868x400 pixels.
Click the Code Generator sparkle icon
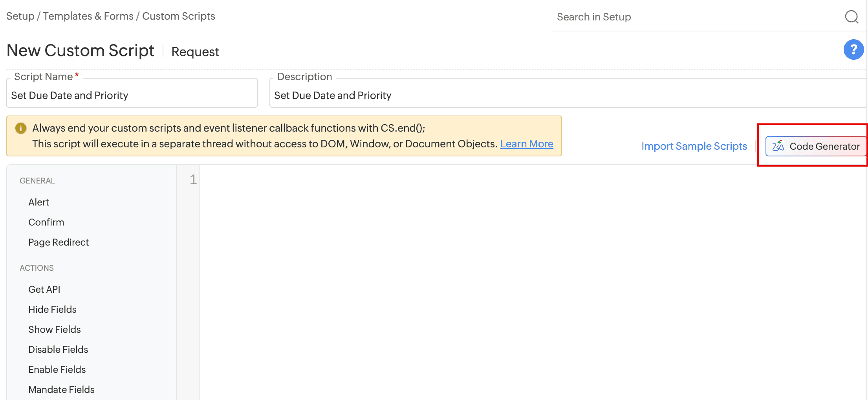[x=778, y=146]
